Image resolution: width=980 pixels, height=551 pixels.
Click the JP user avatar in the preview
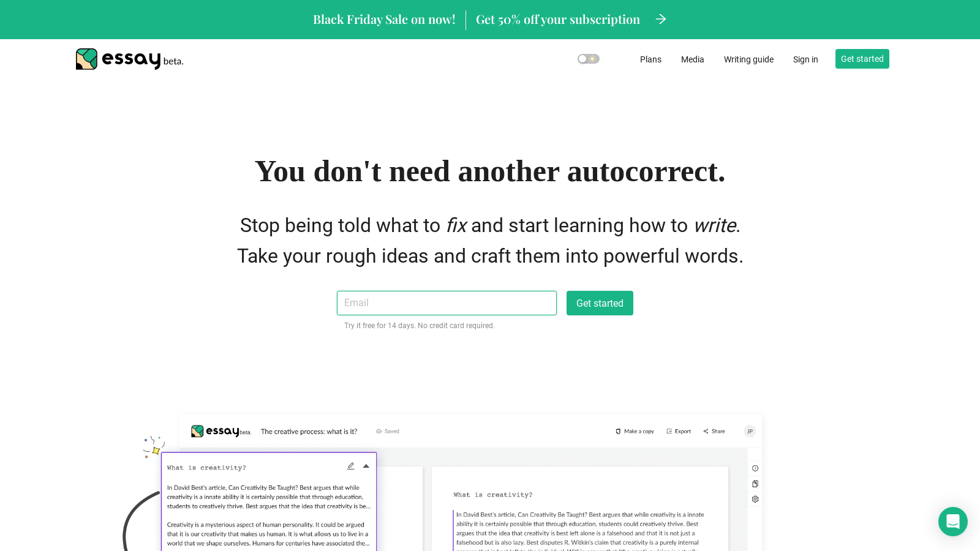(750, 432)
